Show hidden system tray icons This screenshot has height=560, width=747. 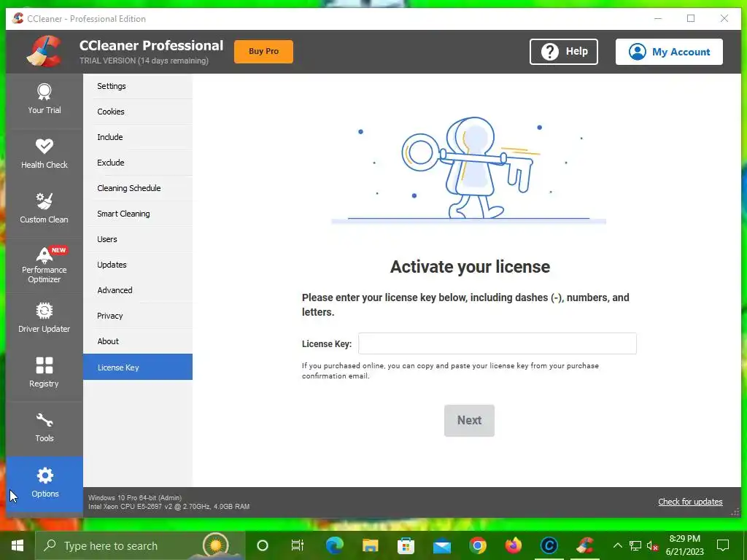point(617,545)
